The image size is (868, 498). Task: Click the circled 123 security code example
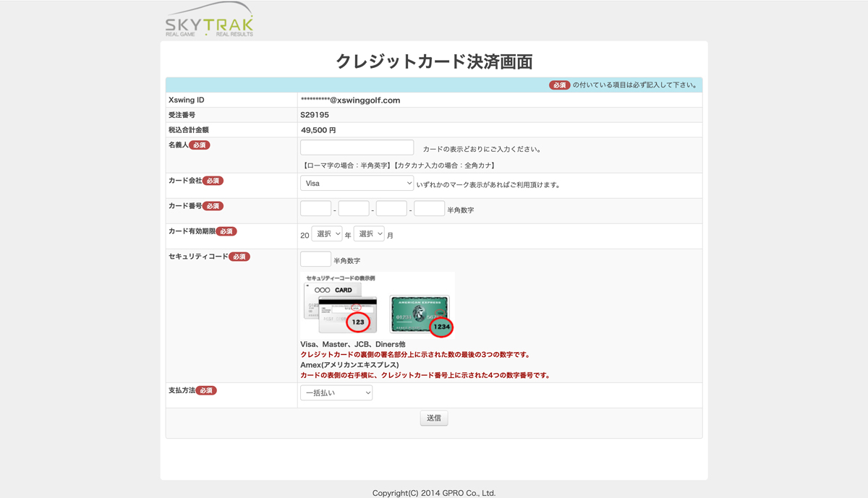(x=358, y=322)
